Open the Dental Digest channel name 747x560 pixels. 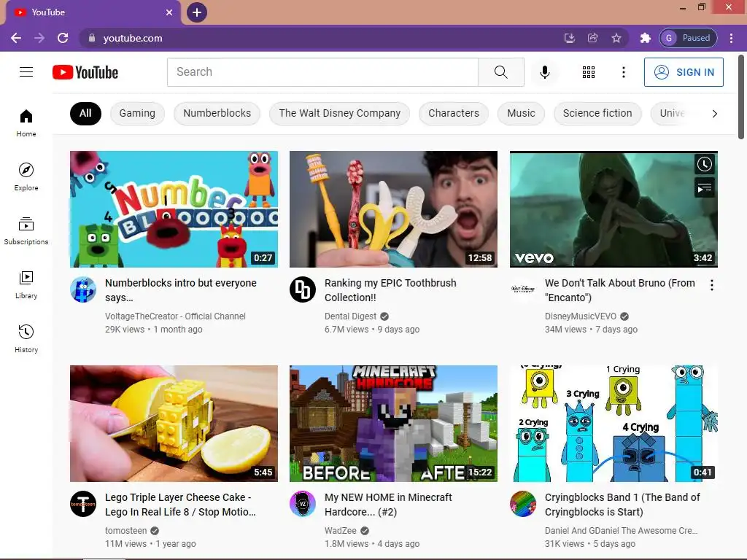(x=351, y=316)
